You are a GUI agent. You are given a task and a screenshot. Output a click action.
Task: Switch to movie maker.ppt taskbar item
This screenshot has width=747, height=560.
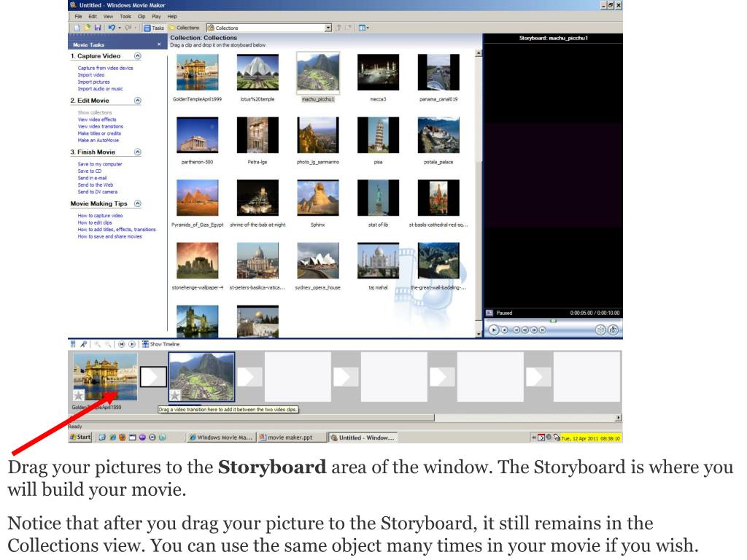(x=291, y=437)
